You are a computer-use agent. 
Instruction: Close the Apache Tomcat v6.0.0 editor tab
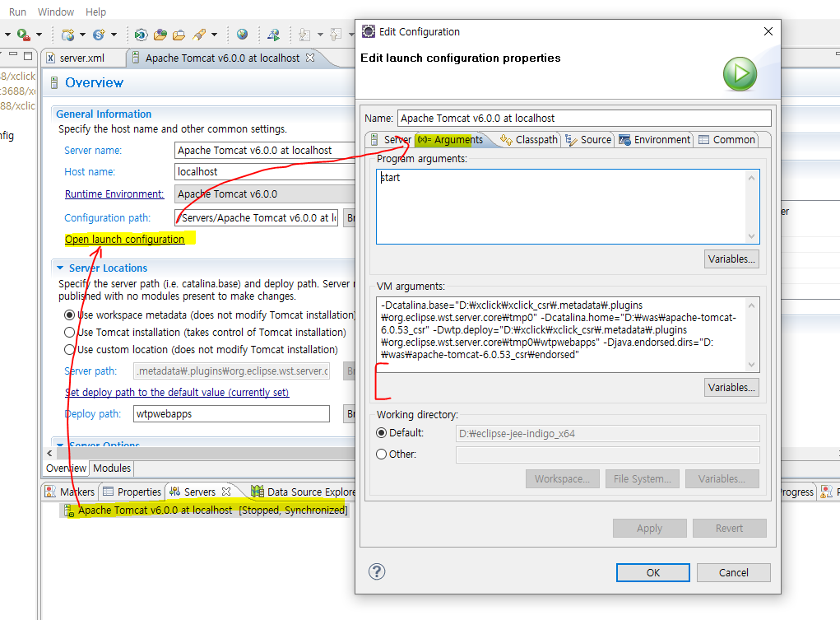(310, 58)
